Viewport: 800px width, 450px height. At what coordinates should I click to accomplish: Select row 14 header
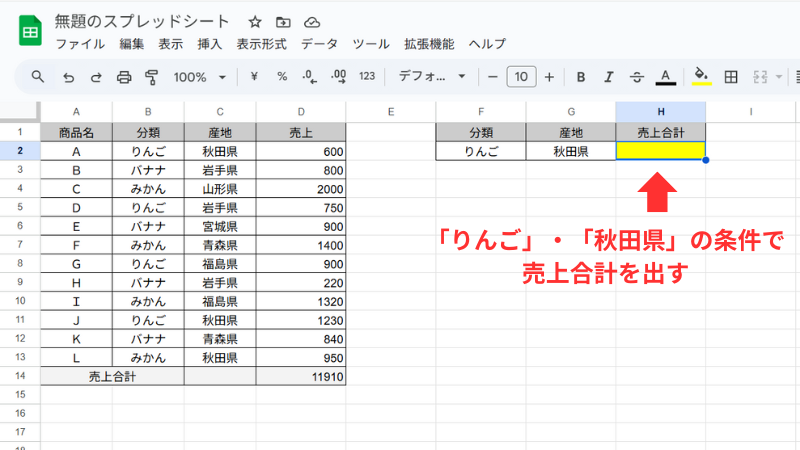click(20, 376)
